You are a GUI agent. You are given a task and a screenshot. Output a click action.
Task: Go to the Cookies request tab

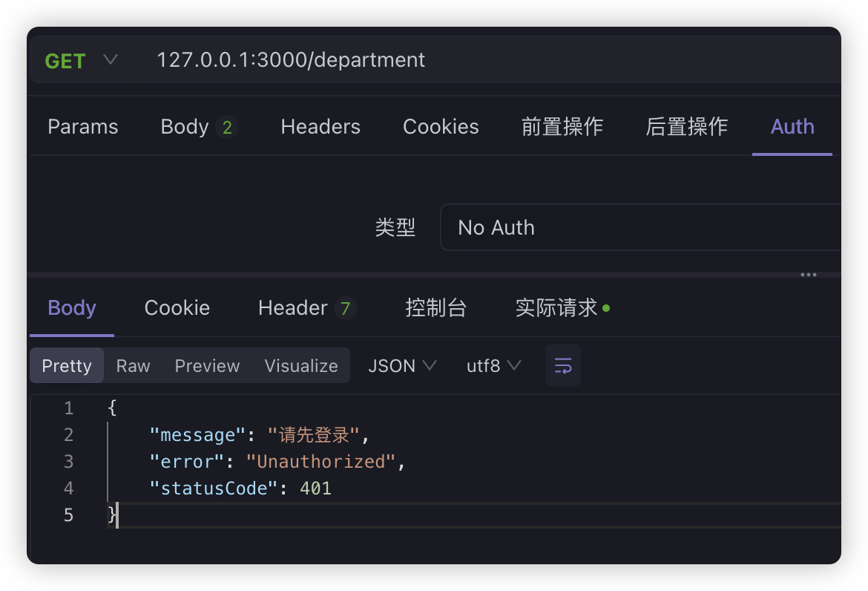[441, 127]
